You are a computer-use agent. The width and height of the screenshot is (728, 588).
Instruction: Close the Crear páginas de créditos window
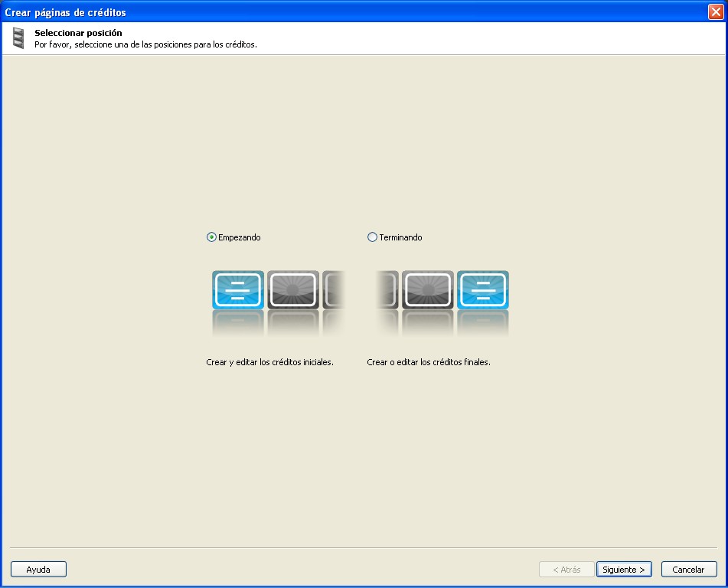716,11
